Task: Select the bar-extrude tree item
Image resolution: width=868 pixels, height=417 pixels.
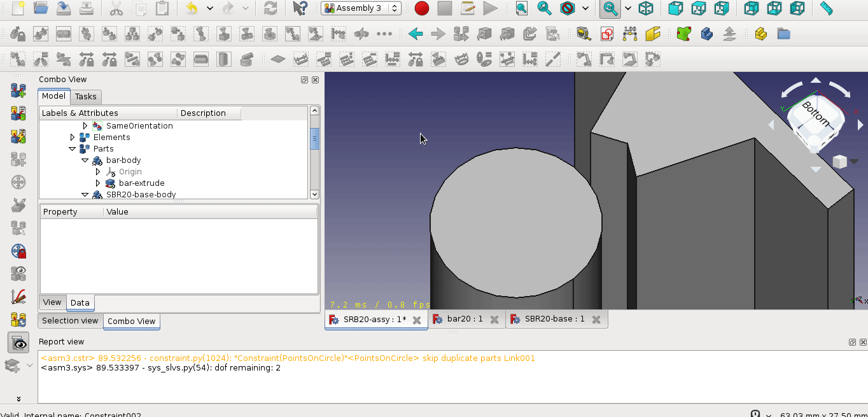Action: pos(141,183)
